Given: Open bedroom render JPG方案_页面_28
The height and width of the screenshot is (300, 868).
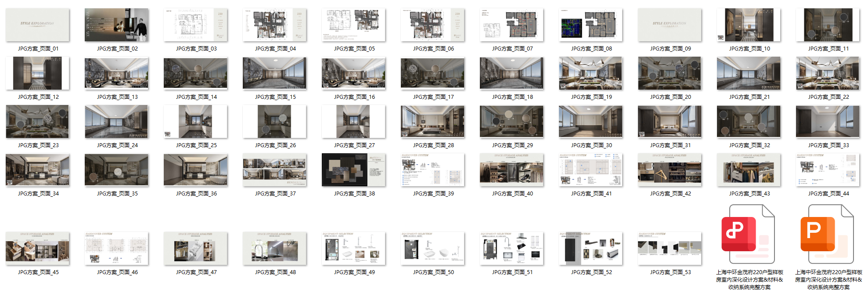Looking at the screenshot, I should click(x=432, y=122).
